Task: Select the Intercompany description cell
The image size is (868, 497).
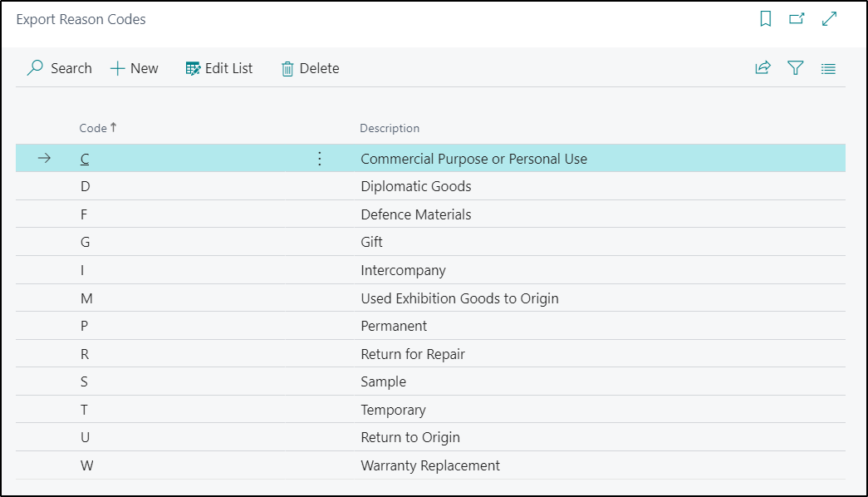Action: pos(403,270)
